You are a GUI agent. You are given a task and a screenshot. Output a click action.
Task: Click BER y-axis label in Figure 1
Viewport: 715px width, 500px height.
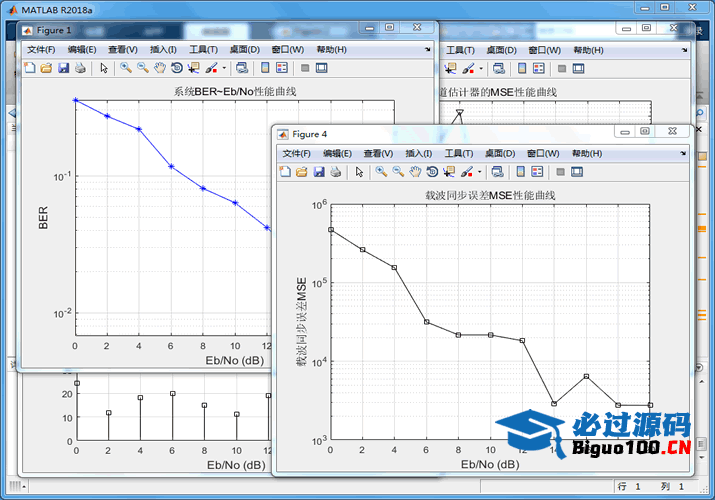point(43,217)
